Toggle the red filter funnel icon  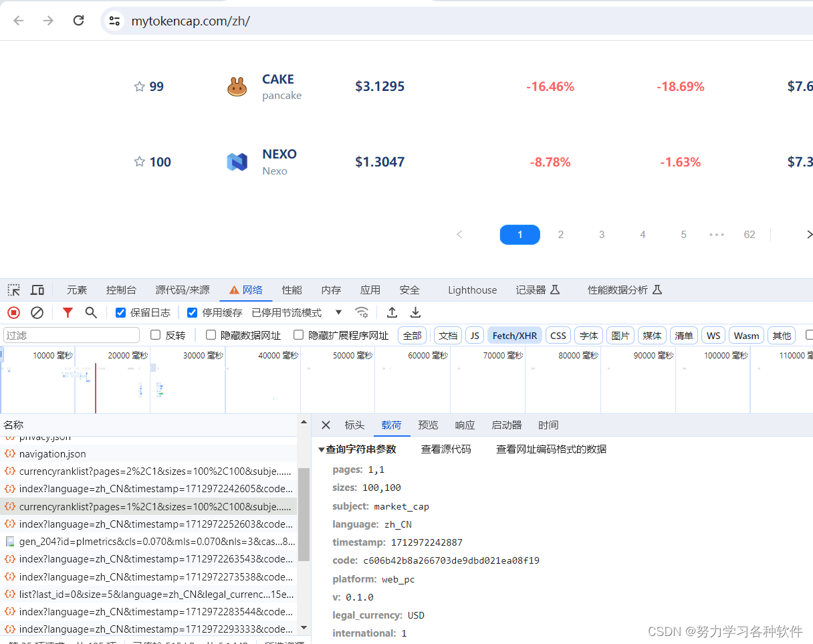[x=68, y=312]
